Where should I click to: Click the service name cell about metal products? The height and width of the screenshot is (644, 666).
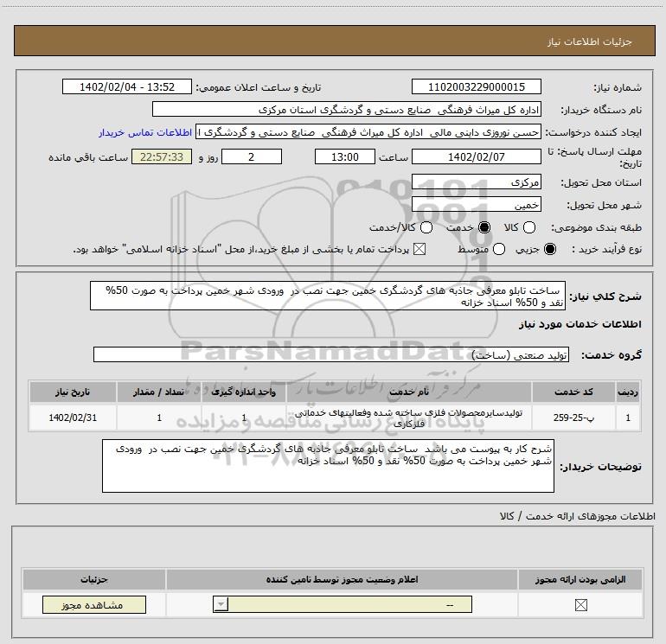tap(408, 418)
